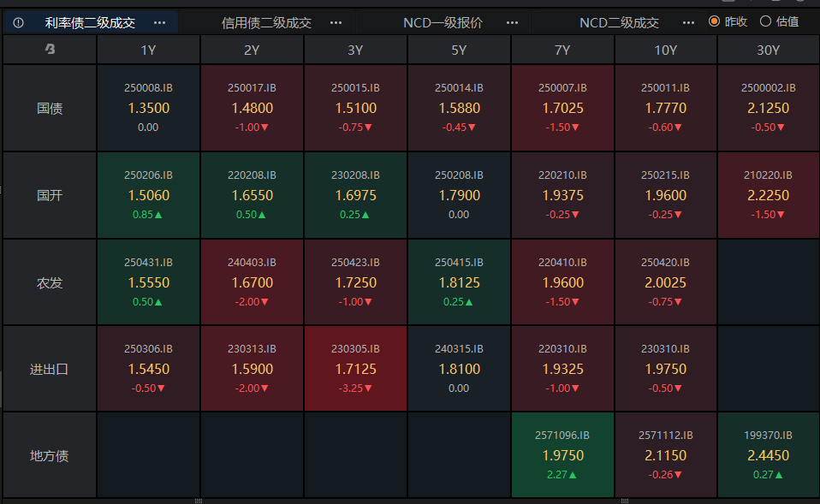Click the 地方债 row header

click(50, 455)
